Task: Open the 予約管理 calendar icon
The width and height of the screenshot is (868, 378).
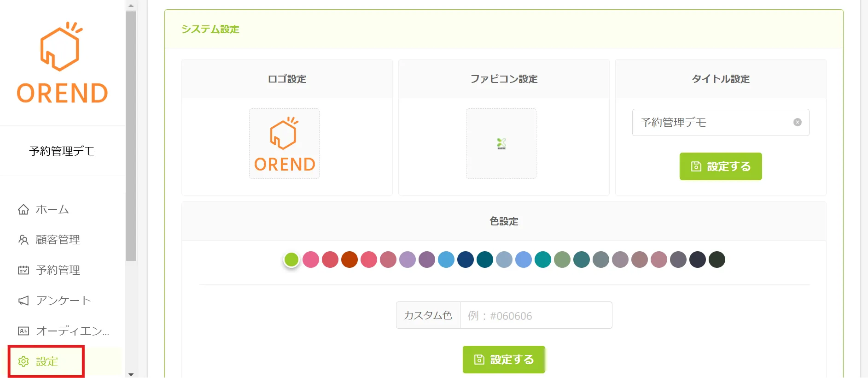Action: [x=23, y=270]
